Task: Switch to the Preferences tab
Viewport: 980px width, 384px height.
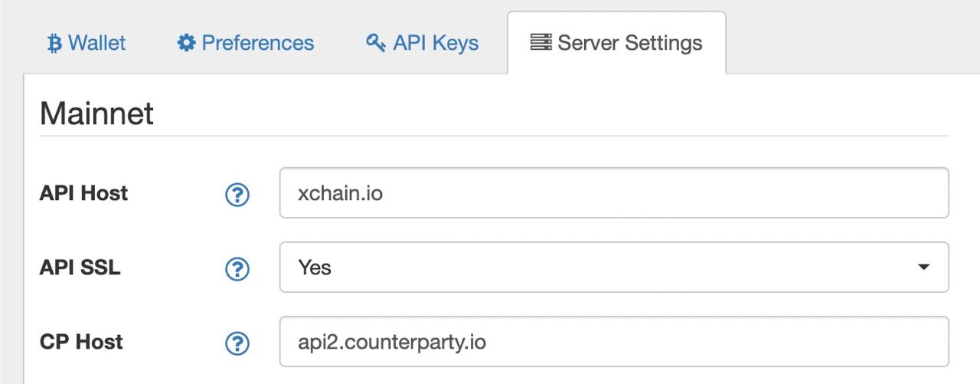Action: [x=245, y=43]
